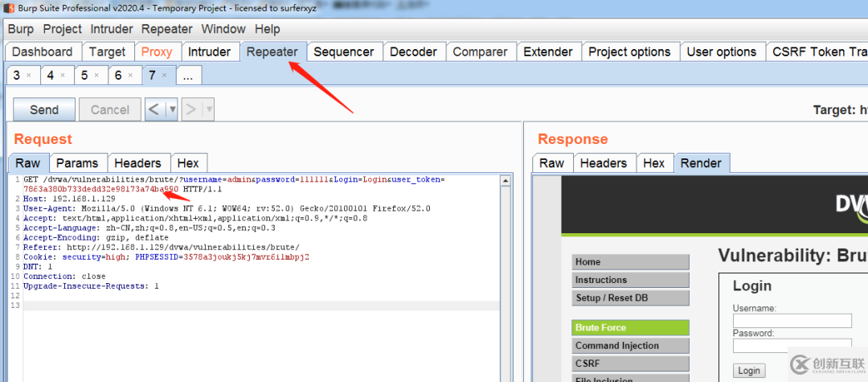Select Repeater sub-tab 4
Viewport: 868px width, 382px height.
pyautogui.click(x=51, y=76)
